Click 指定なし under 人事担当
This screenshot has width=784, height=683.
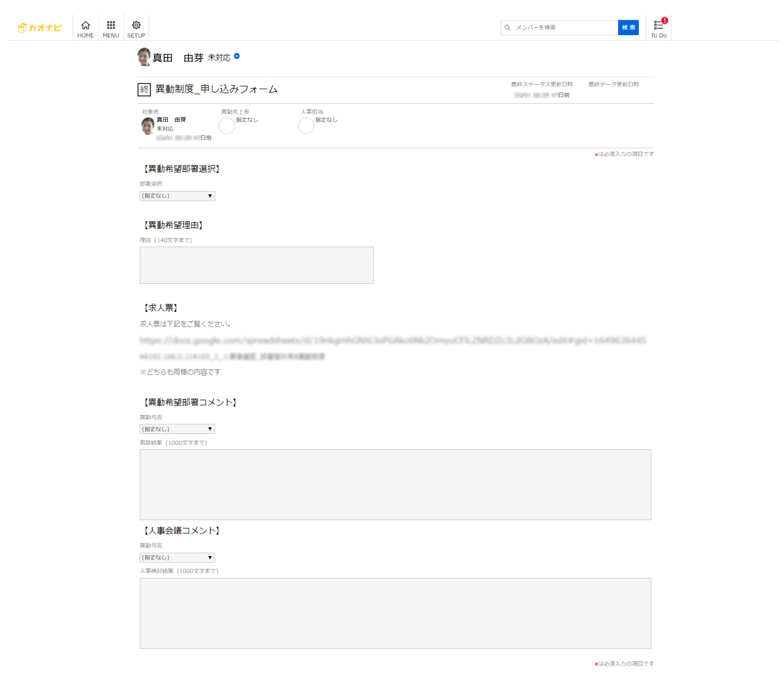[x=327, y=120]
